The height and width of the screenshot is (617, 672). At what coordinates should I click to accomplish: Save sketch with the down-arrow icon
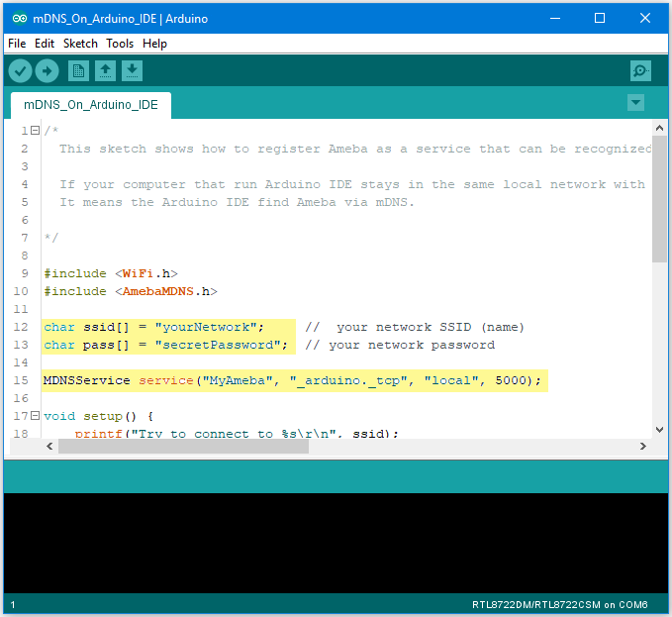[132, 70]
